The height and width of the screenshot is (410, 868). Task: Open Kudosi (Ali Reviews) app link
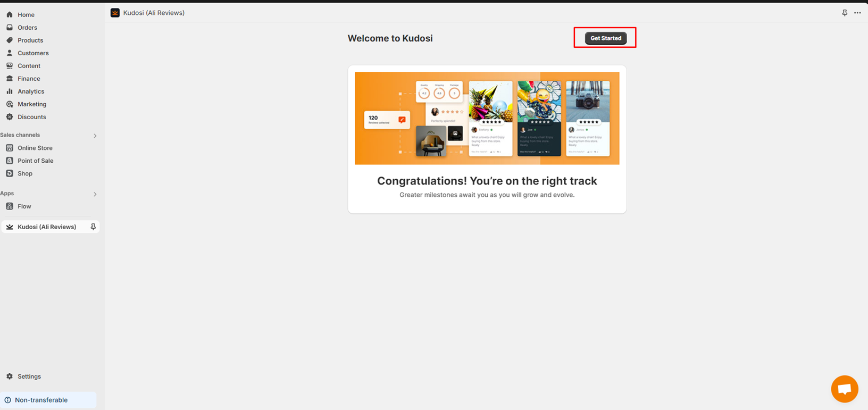[x=47, y=227]
